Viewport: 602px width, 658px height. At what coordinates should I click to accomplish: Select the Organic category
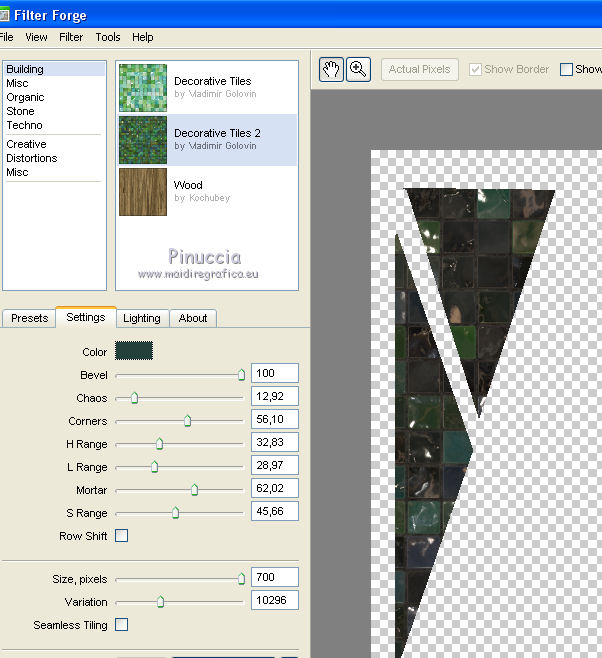coord(25,97)
